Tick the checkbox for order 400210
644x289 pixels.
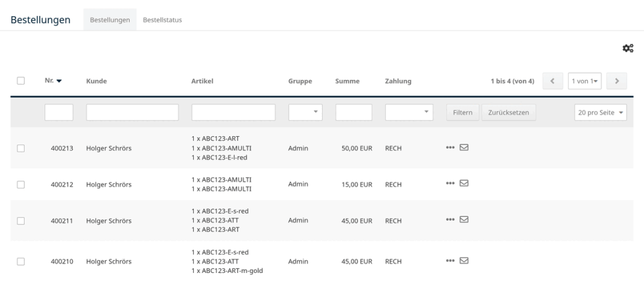coord(21,261)
